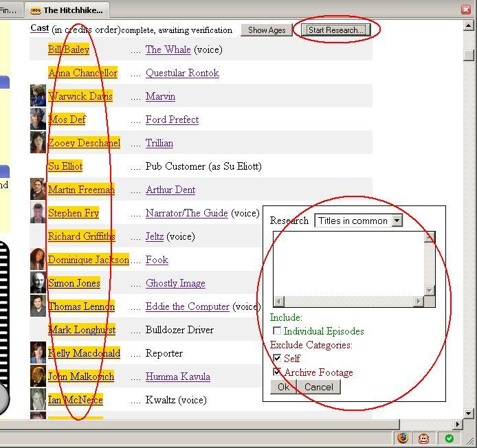Open Martin Freeman headshot thumbnail
The image size is (477, 448).
point(38,189)
